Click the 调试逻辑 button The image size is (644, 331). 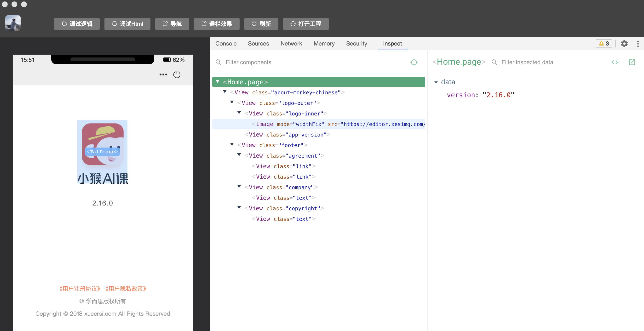pos(77,24)
